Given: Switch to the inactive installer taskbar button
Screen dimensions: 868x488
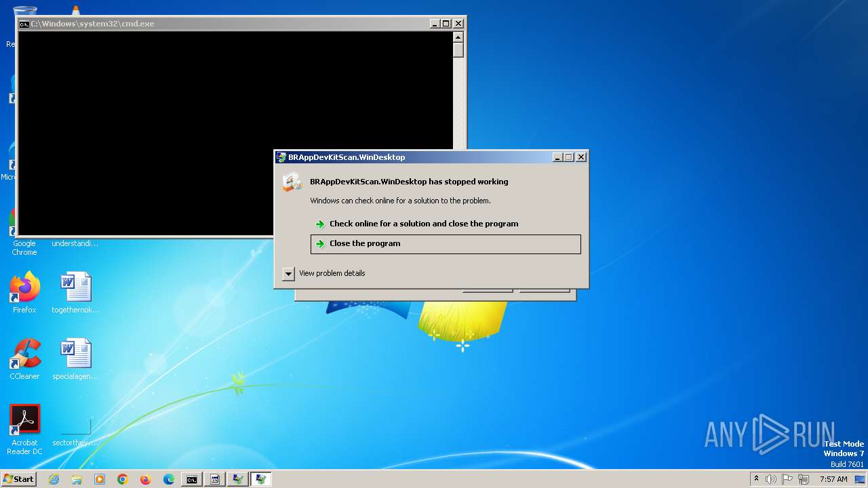Looking at the screenshot, I should click(x=238, y=479).
